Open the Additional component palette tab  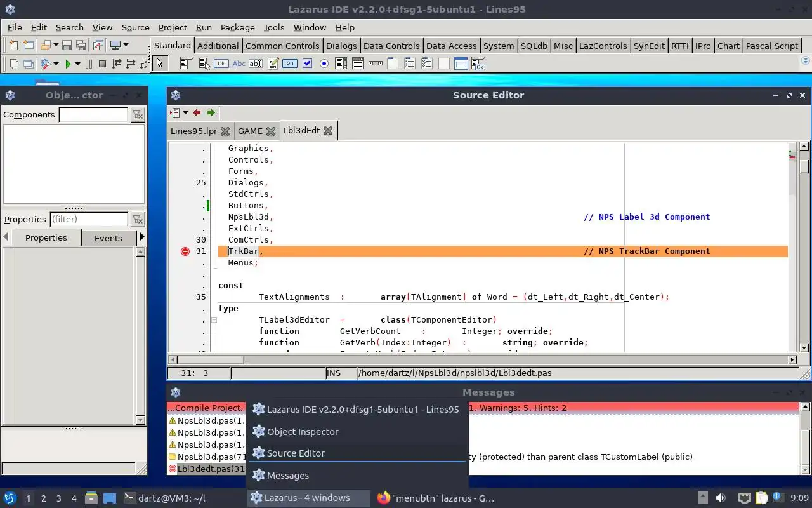coord(218,46)
